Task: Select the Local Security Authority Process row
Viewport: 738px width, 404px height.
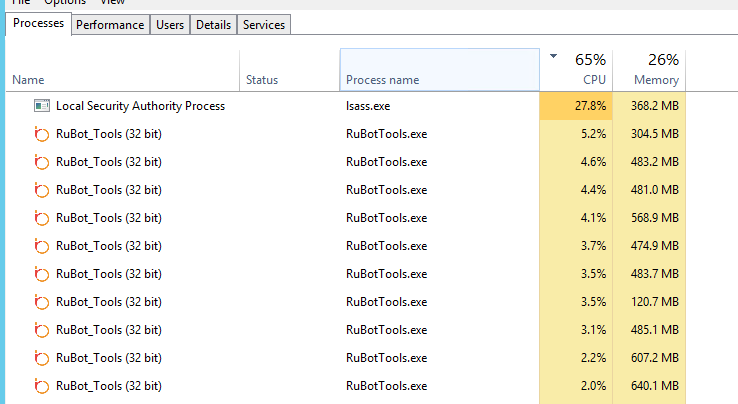Action: point(140,106)
